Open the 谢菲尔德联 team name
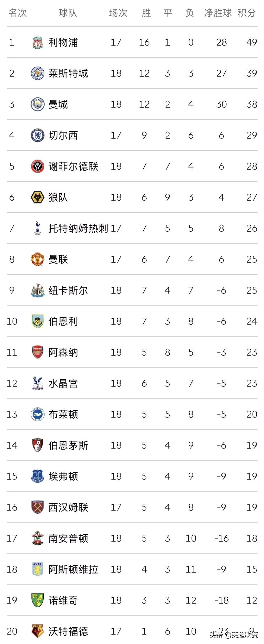264x644 pixels. point(73,166)
